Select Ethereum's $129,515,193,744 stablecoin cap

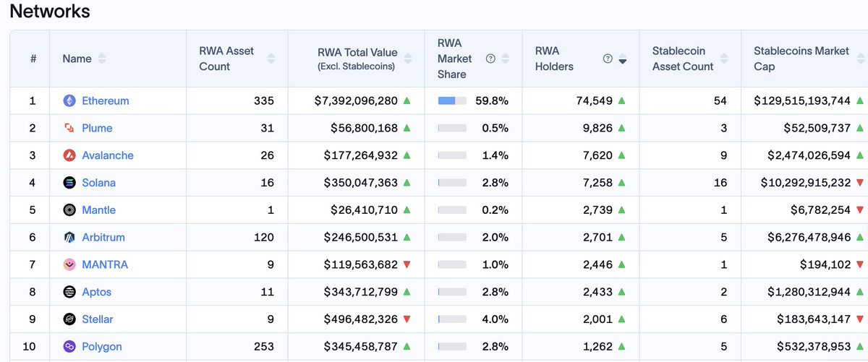802,101
